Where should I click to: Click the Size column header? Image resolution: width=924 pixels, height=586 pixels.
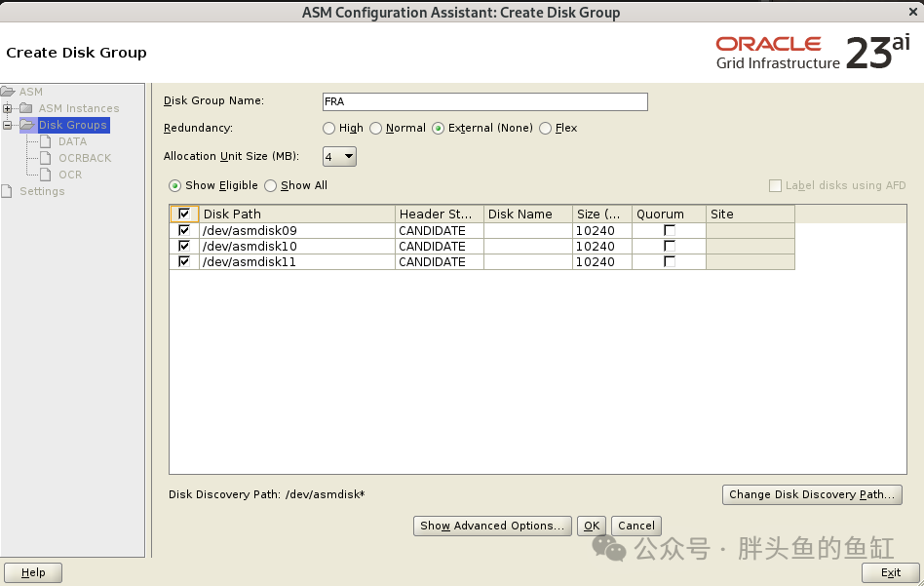pyautogui.click(x=602, y=214)
